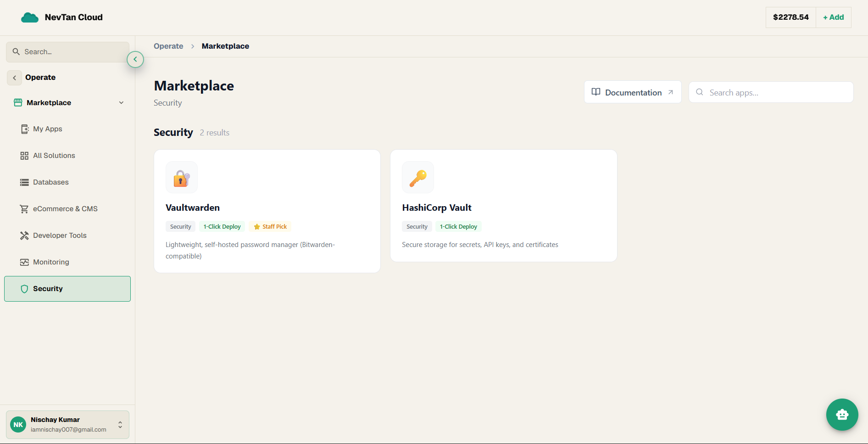Click the Nischay Kumar account name

click(x=55, y=420)
